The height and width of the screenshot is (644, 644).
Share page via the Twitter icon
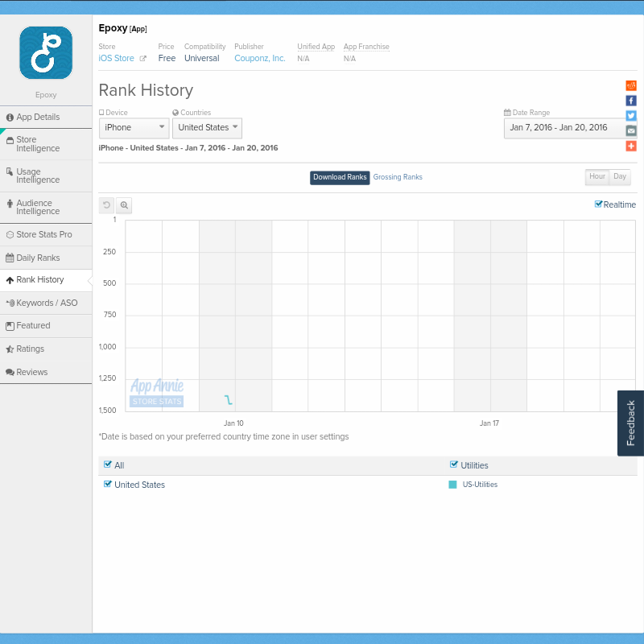[x=631, y=116]
